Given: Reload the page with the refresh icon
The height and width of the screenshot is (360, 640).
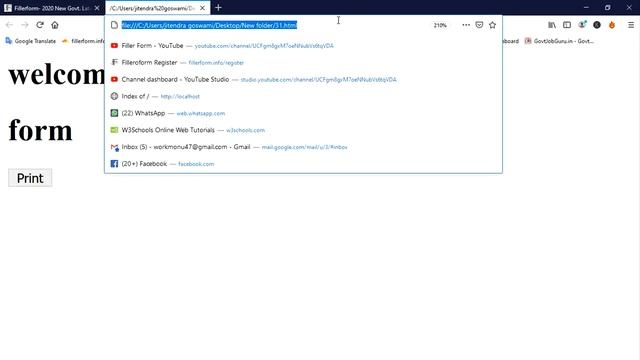Looking at the screenshot, I should (x=40, y=25).
